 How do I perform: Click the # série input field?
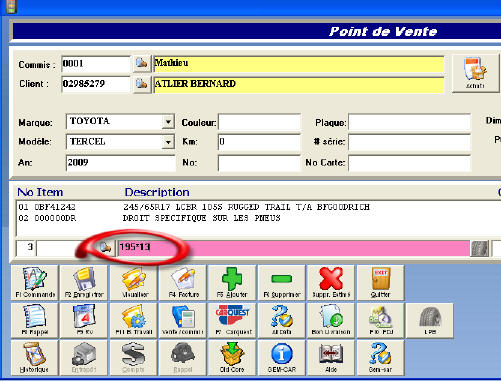(410, 142)
